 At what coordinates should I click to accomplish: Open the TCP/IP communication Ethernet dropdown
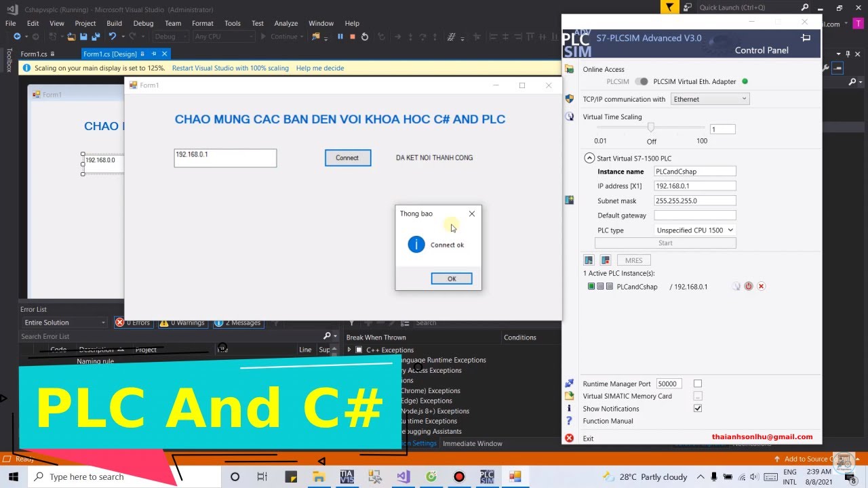pos(710,99)
